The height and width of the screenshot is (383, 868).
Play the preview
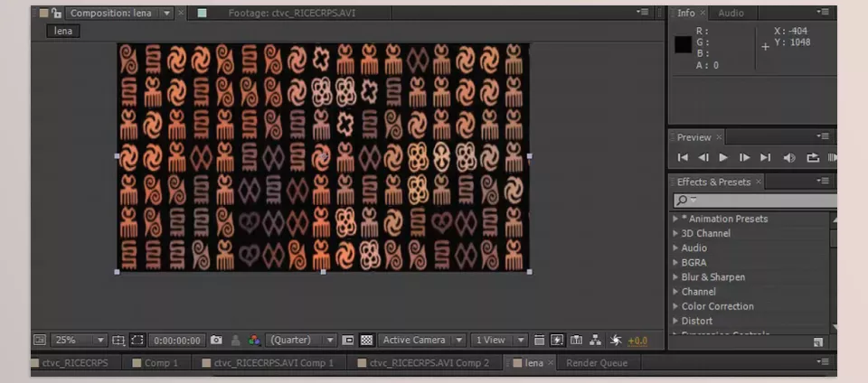723,157
